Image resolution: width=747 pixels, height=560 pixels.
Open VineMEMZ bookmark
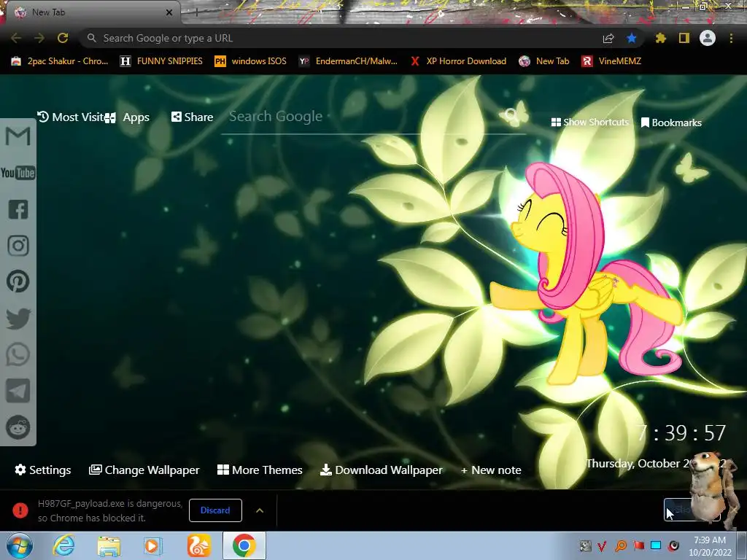[x=611, y=61]
